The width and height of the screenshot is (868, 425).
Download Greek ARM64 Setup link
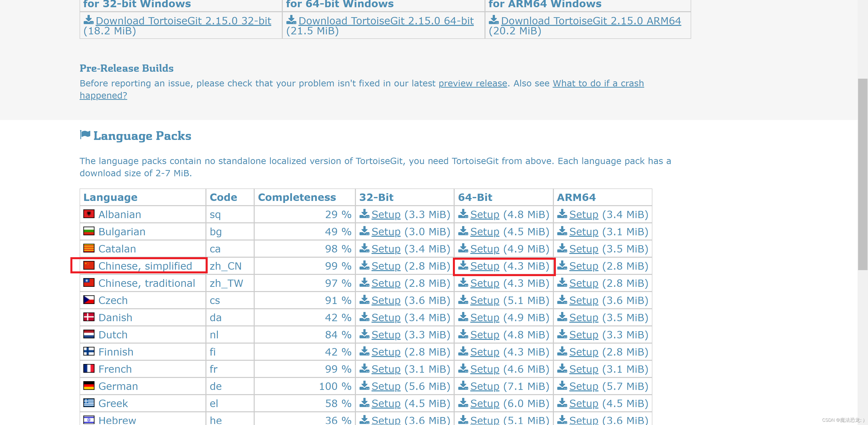click(584, 403)
